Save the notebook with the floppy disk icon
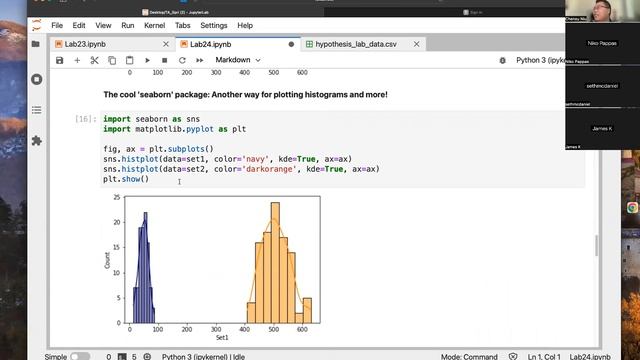Image resolution: width=640 pixels, height=360 pixels. pos(60,60)
